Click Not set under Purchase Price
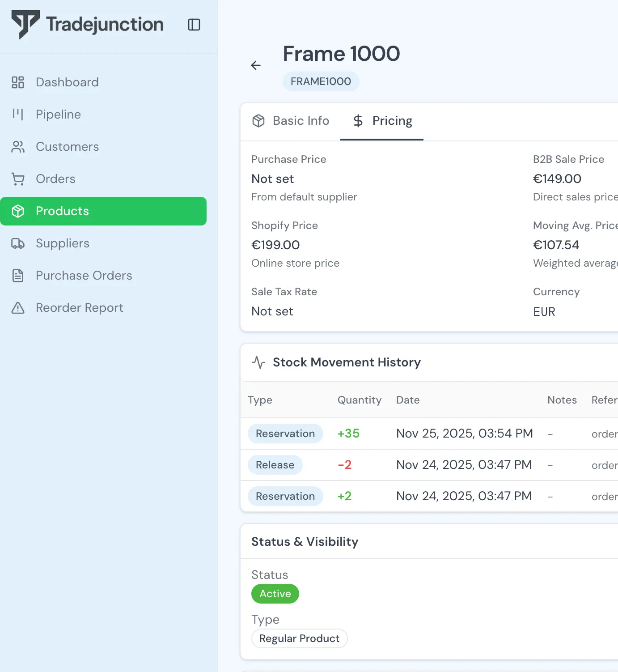Screen dimensions: 618x672 273,179
